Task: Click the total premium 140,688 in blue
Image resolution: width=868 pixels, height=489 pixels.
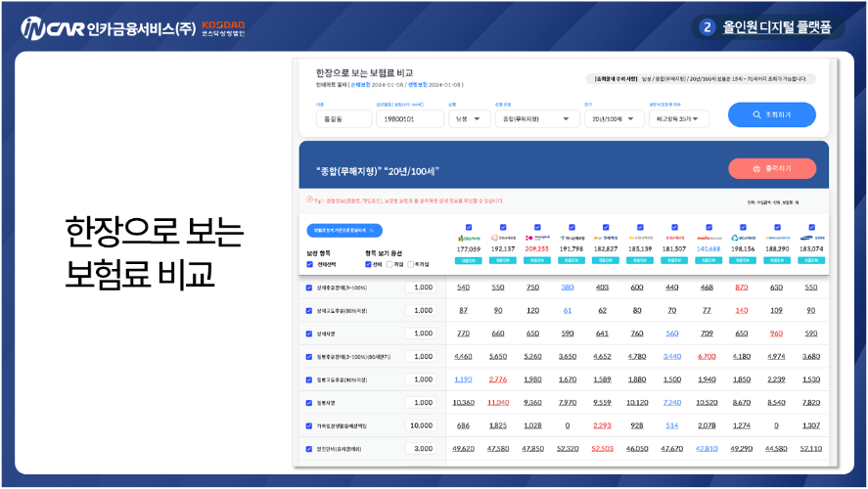Action: [x=708, y=249]
